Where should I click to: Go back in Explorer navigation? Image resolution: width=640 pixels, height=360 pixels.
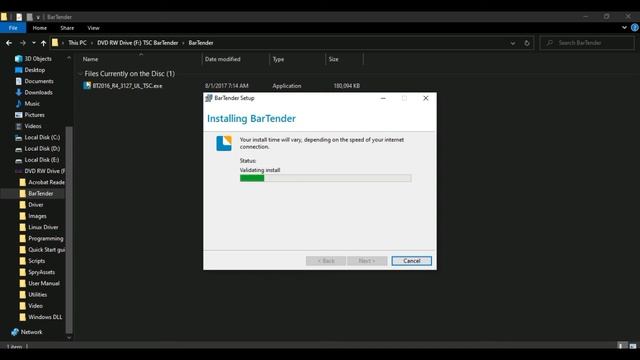(x=9, y=43)
